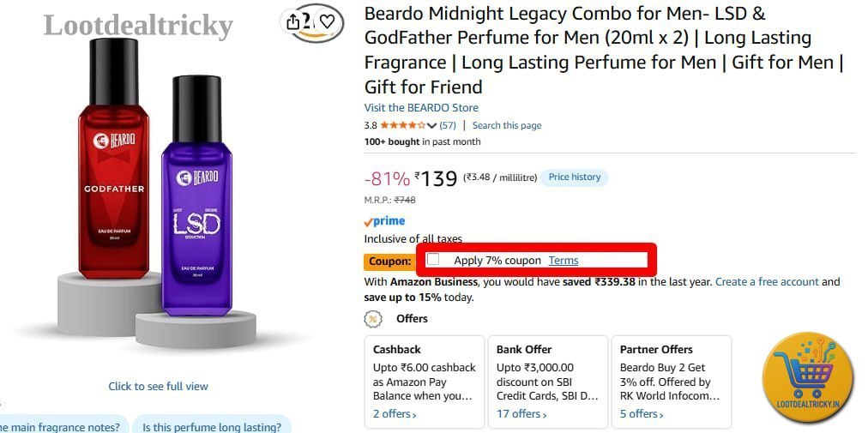Screen dimensions: 868x433
Task: Tick the Apply 7% coupon checkbox
Action: point(433,259)
